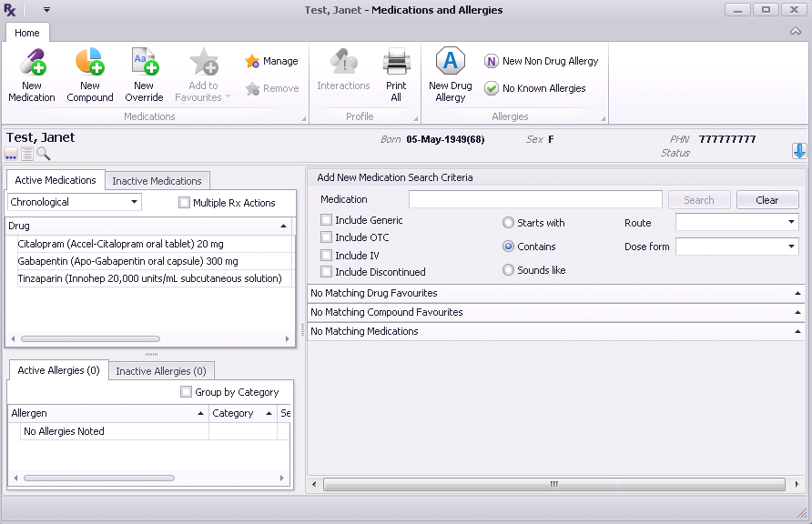Click the blue down-arrow icon in patient banner

point(799,151)
